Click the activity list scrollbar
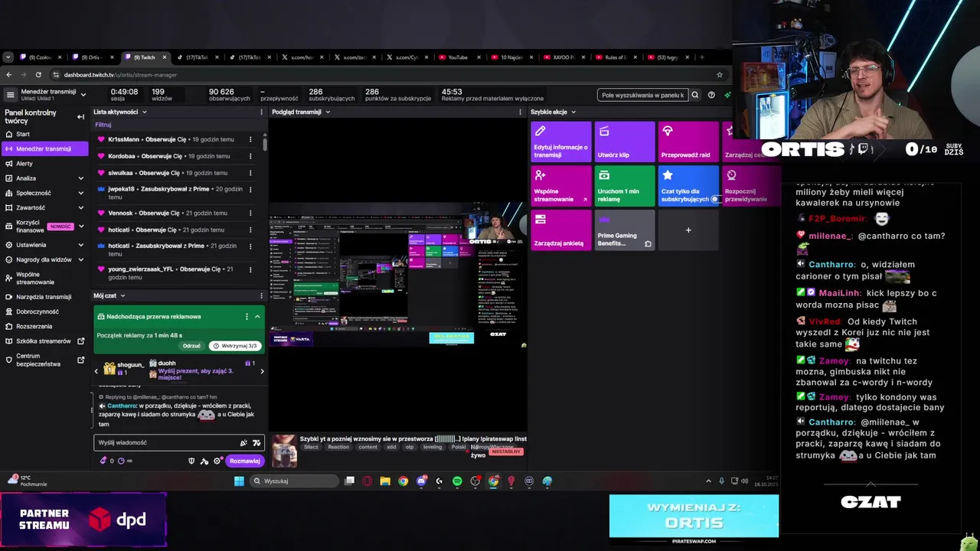Screen dimensions: 980x551 tap(265, 143)
